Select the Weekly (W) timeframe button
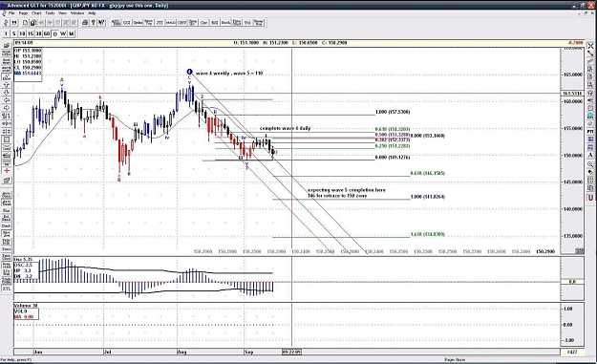The image size is (597, 364). pyautogui.click(x=63, y=33)
